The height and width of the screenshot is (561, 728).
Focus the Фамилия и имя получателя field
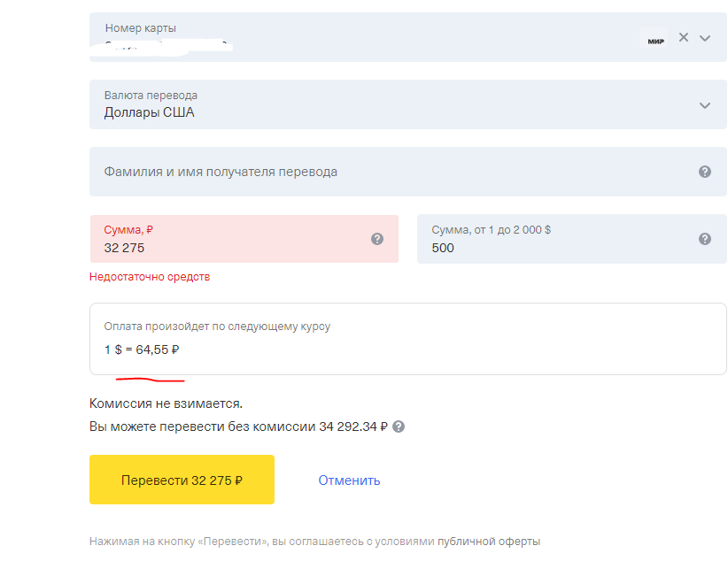[x=221, y=172]
